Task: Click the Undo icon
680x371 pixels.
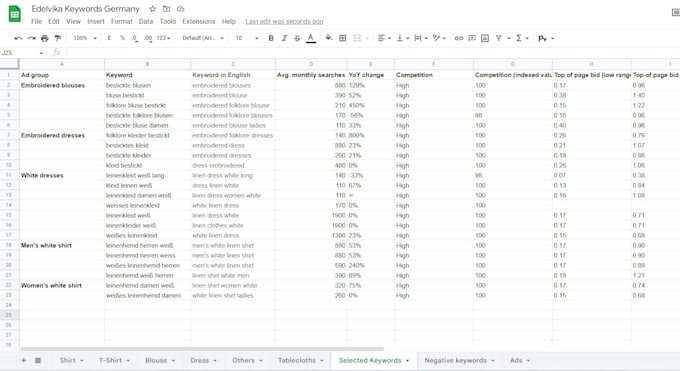Action: [18, 38]
